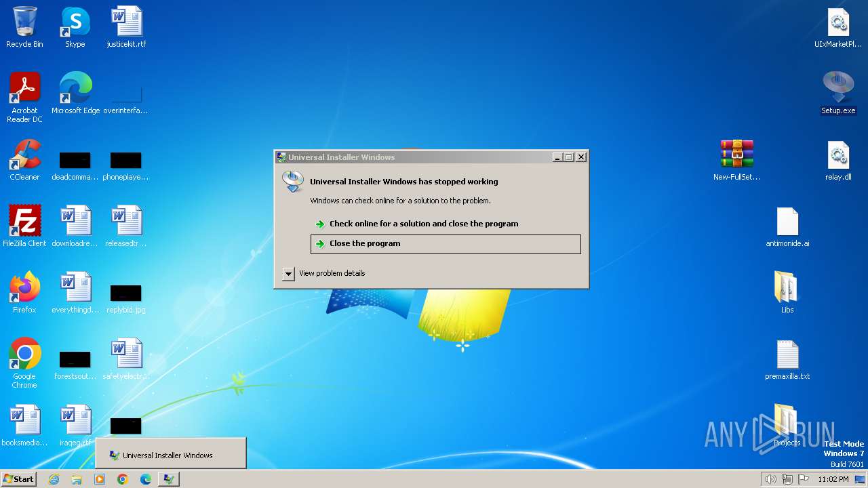Image resolution: width=868 pixels, height=488 pixels.
Task: Click the 11:02 PM taskbar clock
Action: tap(833, 479)
